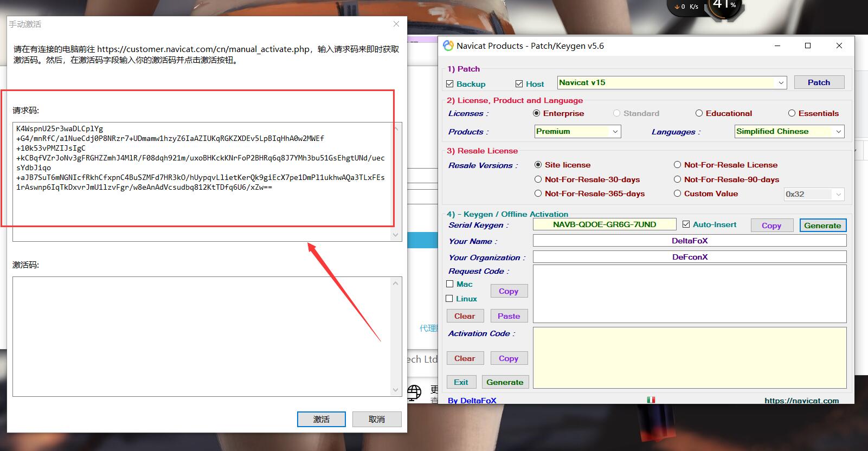Click the 'Licenses :' label text
Viewport: 868px width, 451px height.
click(468, 113)
